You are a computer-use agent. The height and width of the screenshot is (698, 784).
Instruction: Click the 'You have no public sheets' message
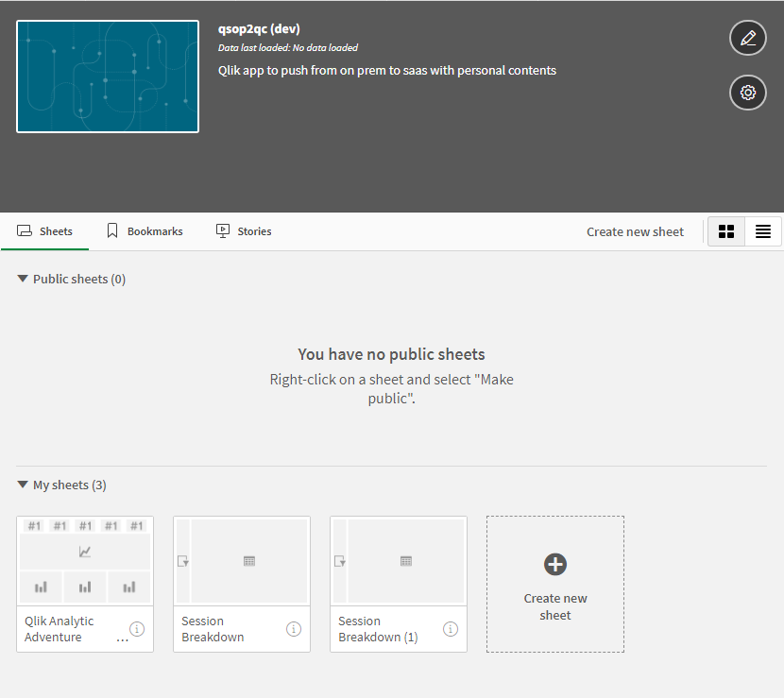391,354
